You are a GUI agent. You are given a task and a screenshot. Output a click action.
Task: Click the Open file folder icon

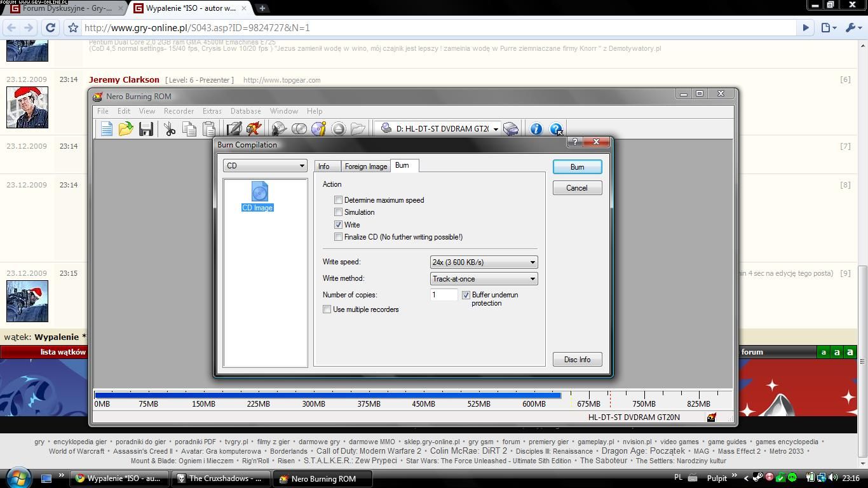(x=126, y=129)
